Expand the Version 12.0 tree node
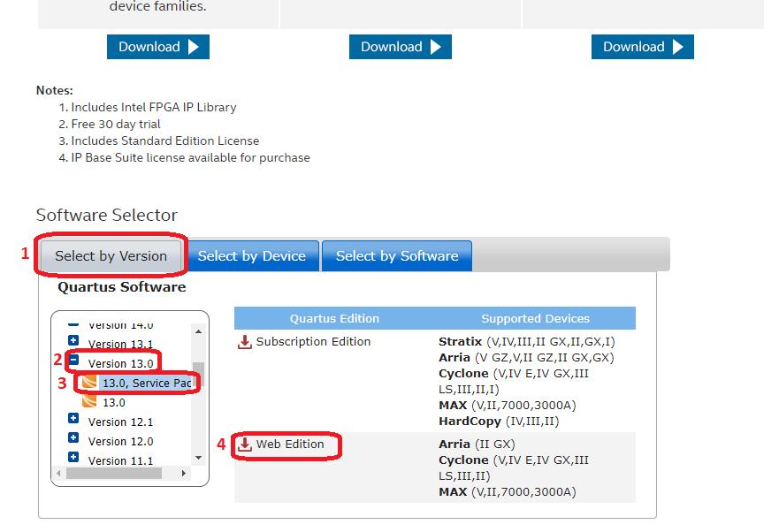 tap(73, 437)
